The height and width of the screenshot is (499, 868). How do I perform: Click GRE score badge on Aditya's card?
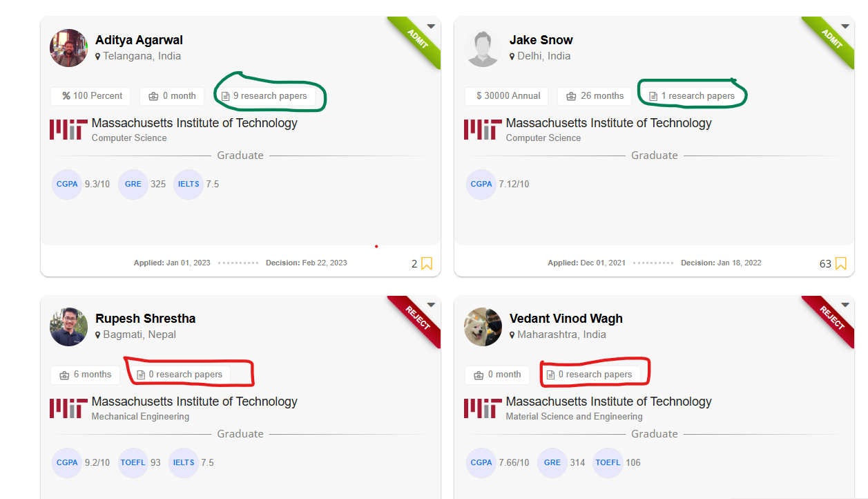(133, 185)
